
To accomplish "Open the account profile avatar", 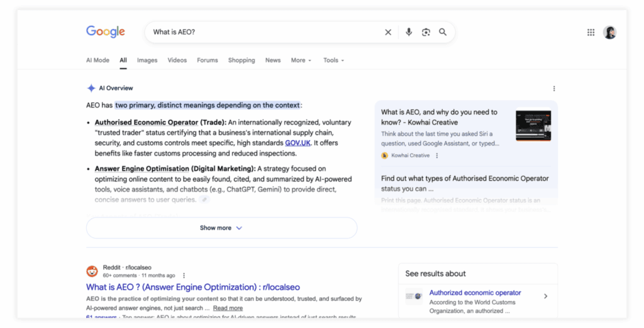I will pos(610,32).
